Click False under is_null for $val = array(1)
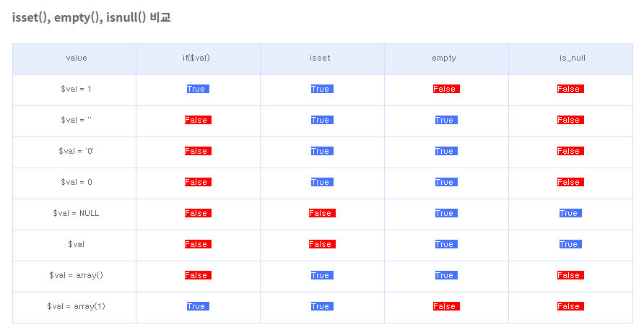Screen dimensions: 644x330 click(570, 306)
